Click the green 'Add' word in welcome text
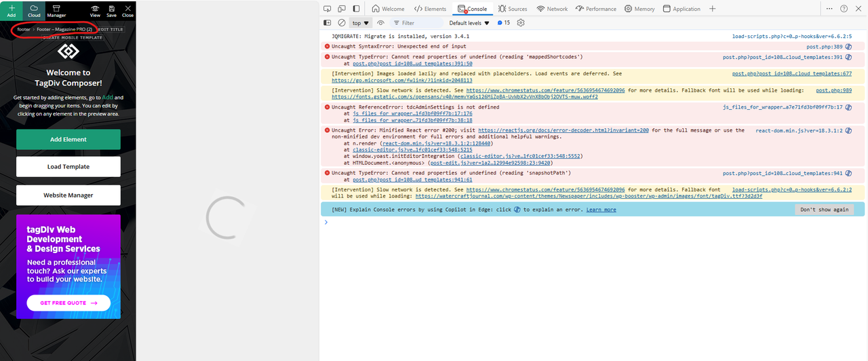Viewport: 868px width, 361px height. tap(108, 98)
